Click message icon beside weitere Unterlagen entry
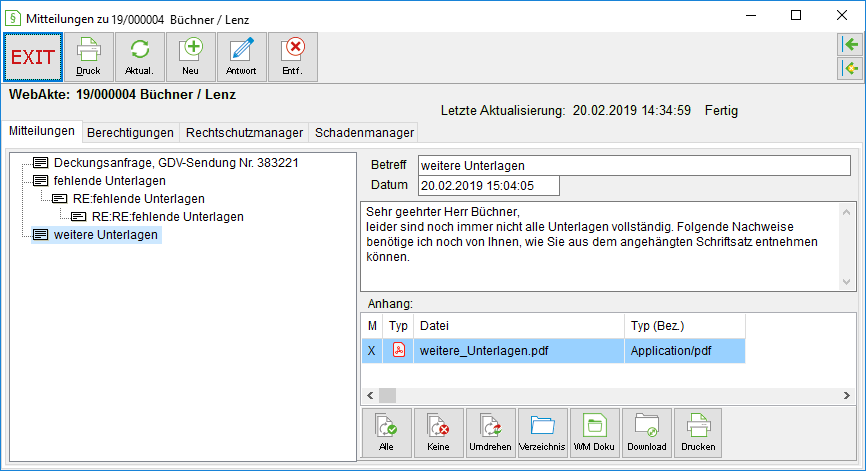The height and width of the screenshot is (471, 866). click(x=40, y=235)
